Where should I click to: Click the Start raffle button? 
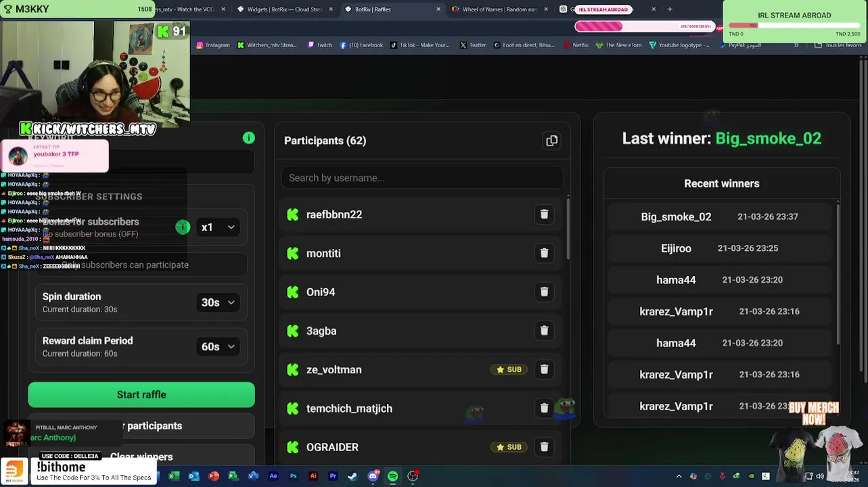[141, 394]
